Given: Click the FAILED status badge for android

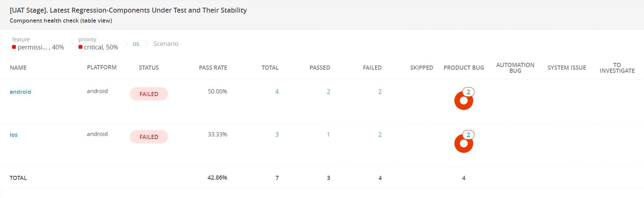Looking at the screenshot, I should click(x=149, y=94).
